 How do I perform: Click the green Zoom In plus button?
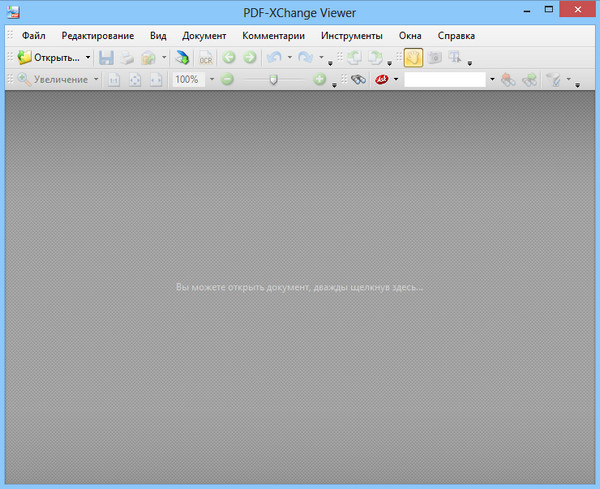pos(320,79)
